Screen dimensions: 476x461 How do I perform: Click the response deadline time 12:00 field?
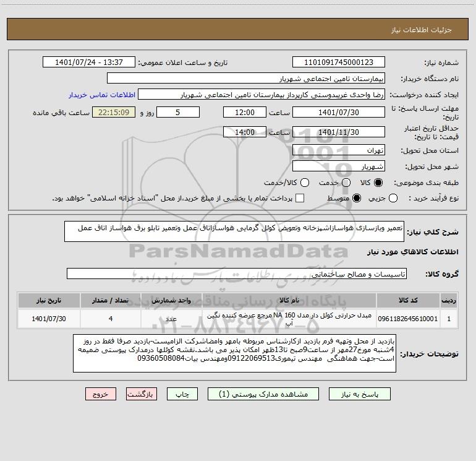[x=245, y=112]
